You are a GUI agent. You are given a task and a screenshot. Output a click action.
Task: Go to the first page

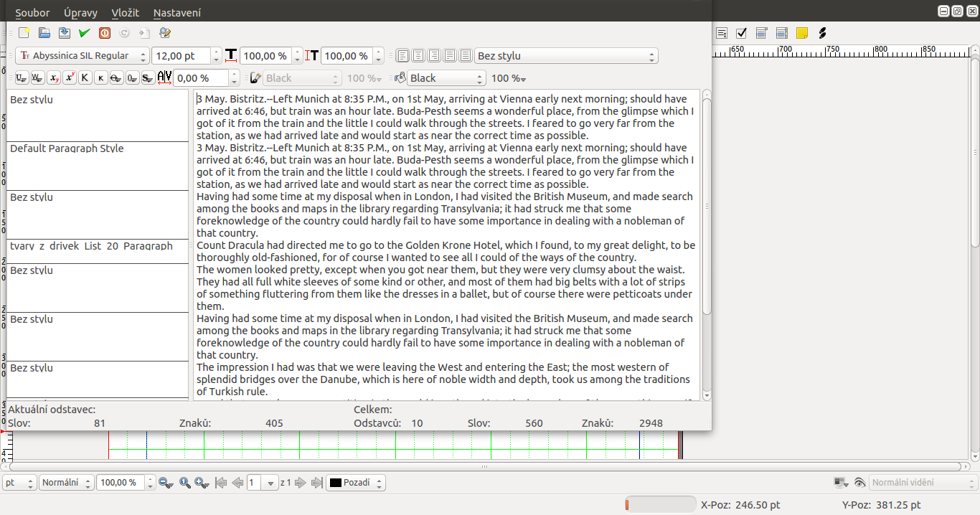[x=221, y=483]
